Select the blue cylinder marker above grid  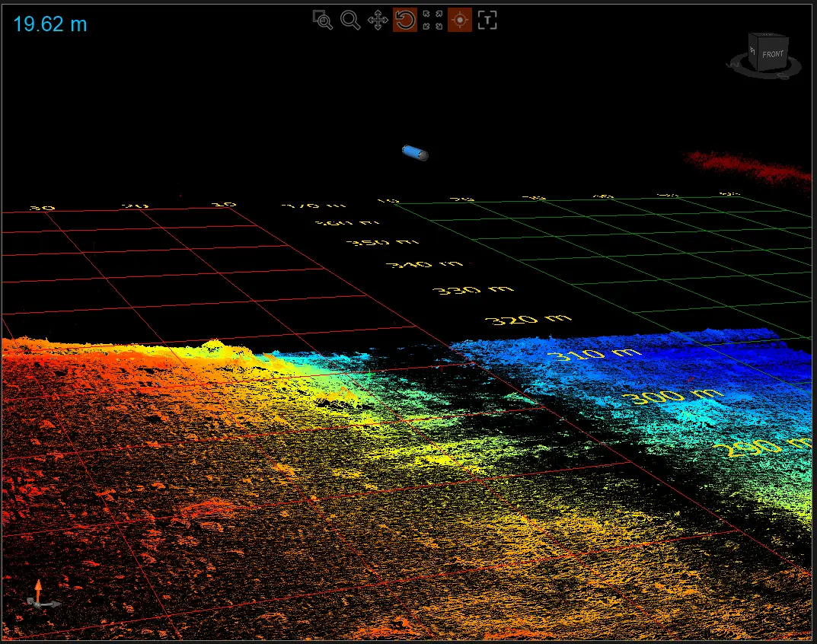[x=415, y=153]
